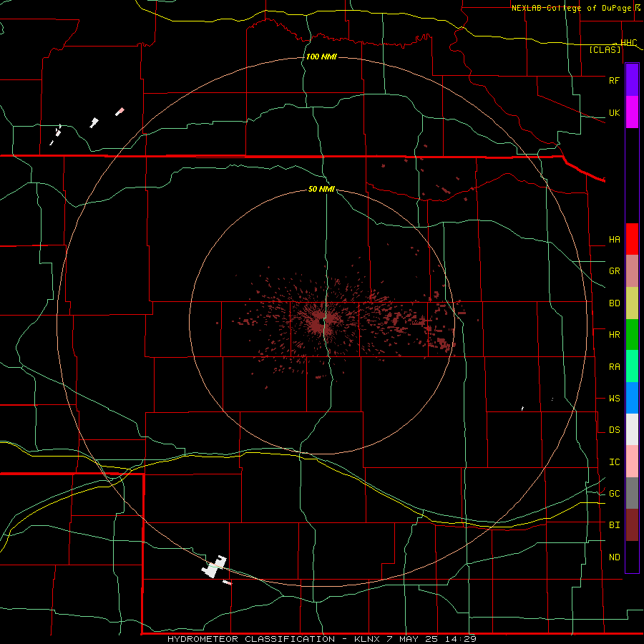Click the UK legend label
This screenshot has height=644, width=644.
click(614, 112)
